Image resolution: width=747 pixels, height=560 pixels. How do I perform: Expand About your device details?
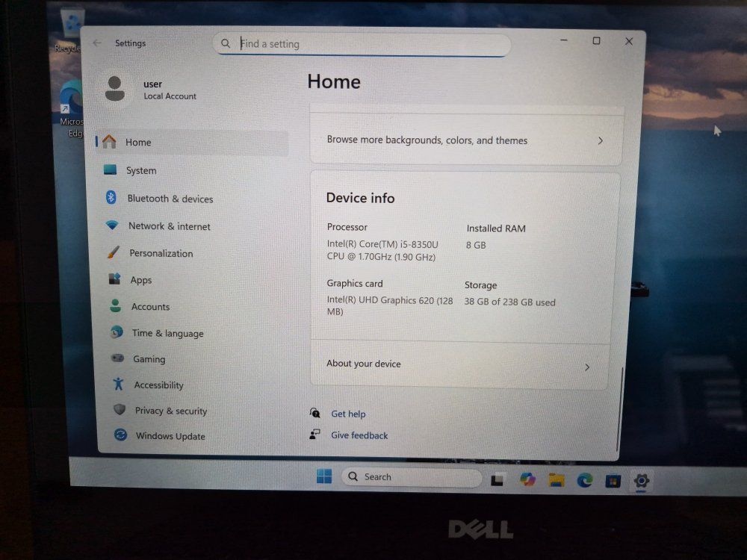459,365
